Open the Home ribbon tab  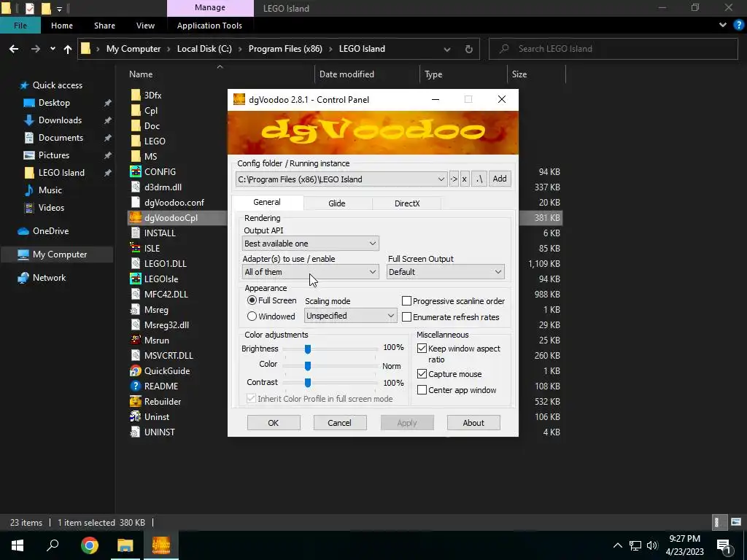click(62, 26)
